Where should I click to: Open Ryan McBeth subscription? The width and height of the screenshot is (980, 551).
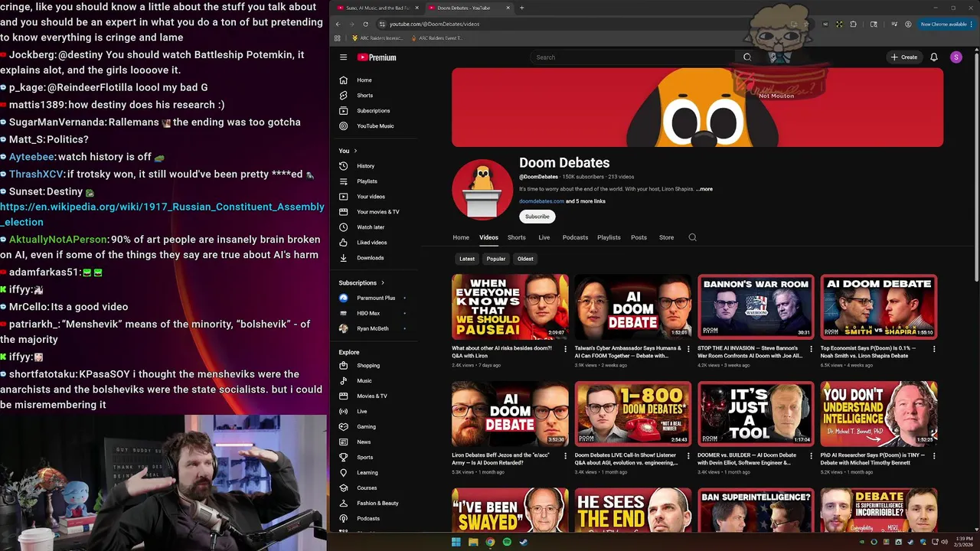click(372, 328)
